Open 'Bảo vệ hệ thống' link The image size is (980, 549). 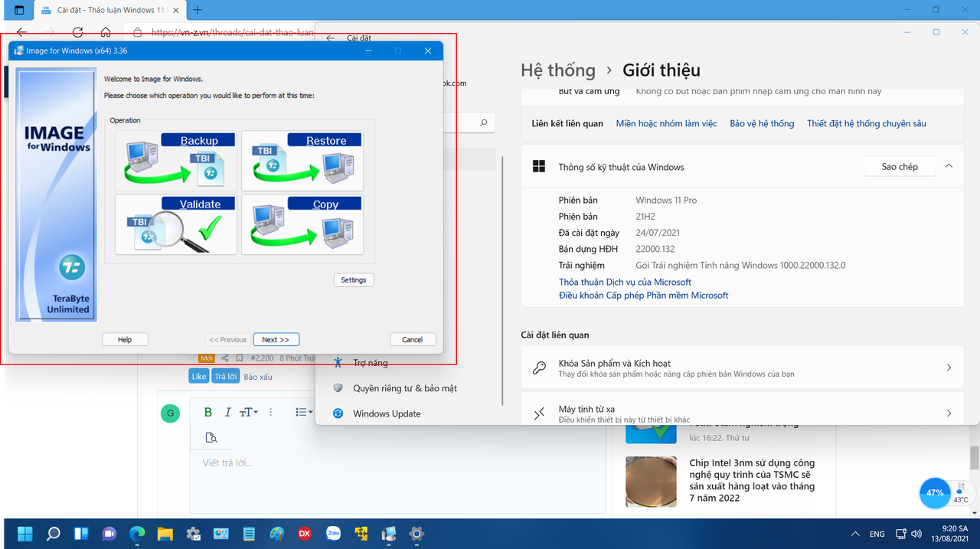point(762,123)
